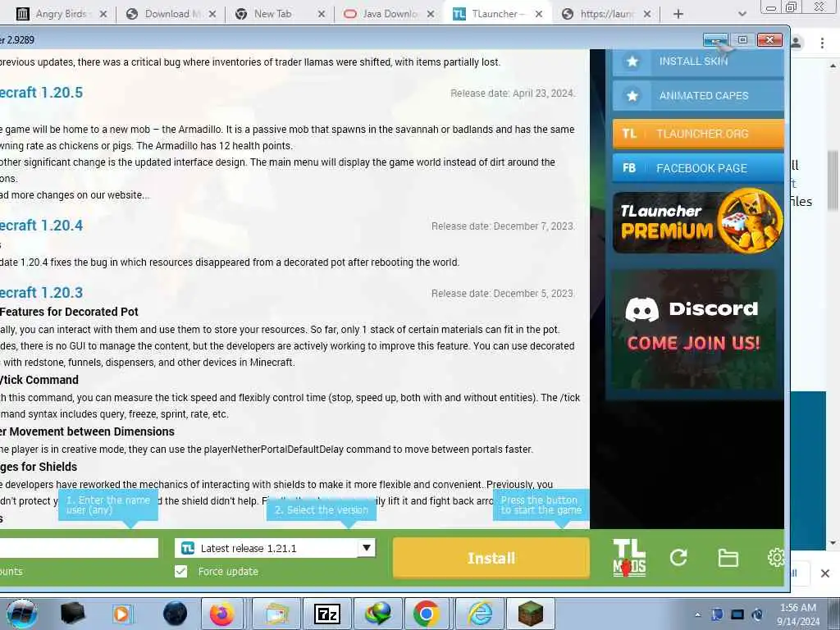Viewport: 840px width, 630px height.
Task: Visit TLauncher.org button
Action: [x=698, y=134]
